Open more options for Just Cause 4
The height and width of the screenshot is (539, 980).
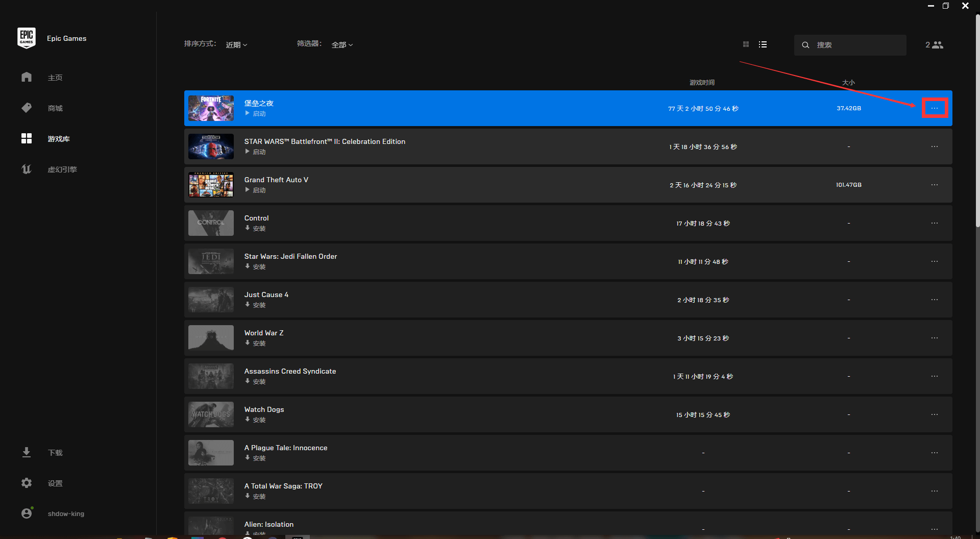pyautogui.click(x=935, y=300)
